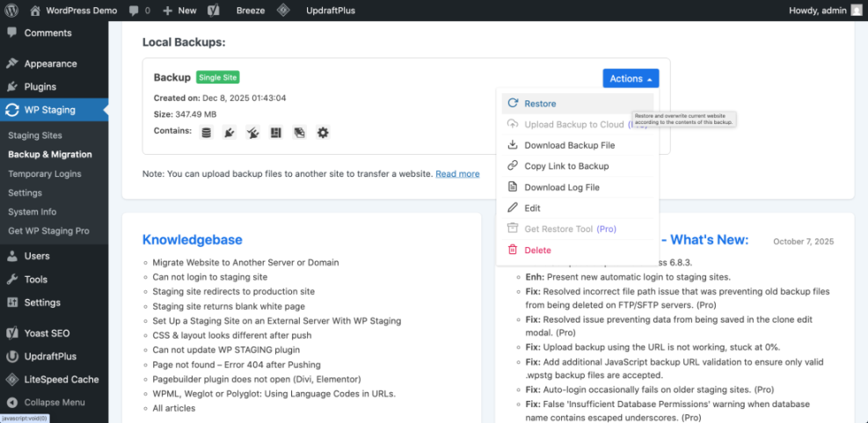Select Restore from the Actions menu
The image size is (868, 423).
(578, 104)
